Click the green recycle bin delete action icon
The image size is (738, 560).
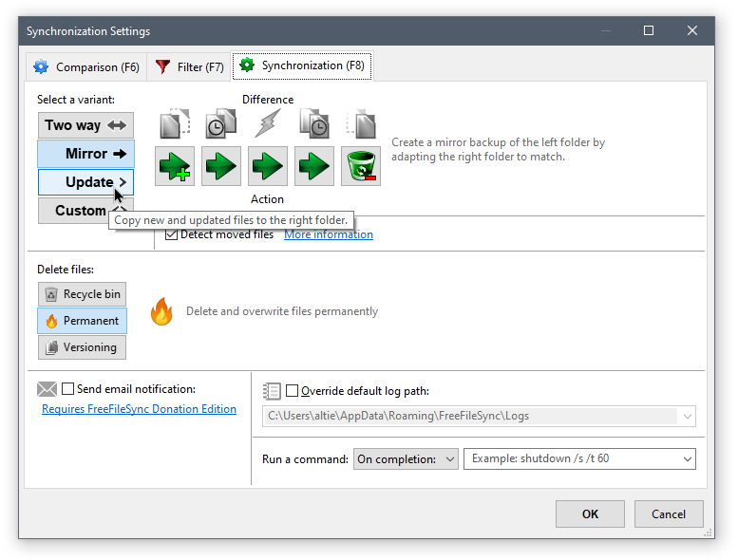[361, 166]
